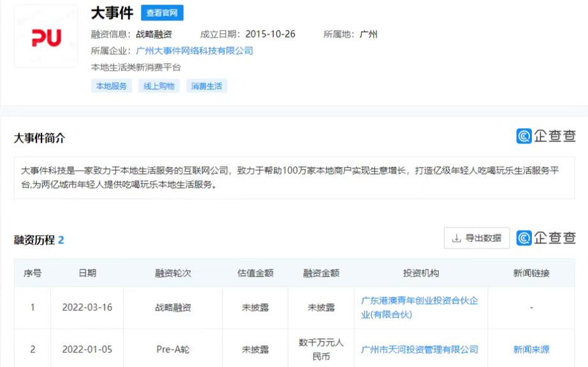588x367 pixels.
Task: Open 广州大事件网络科技有限公司 company link
Action: (195, 50)
